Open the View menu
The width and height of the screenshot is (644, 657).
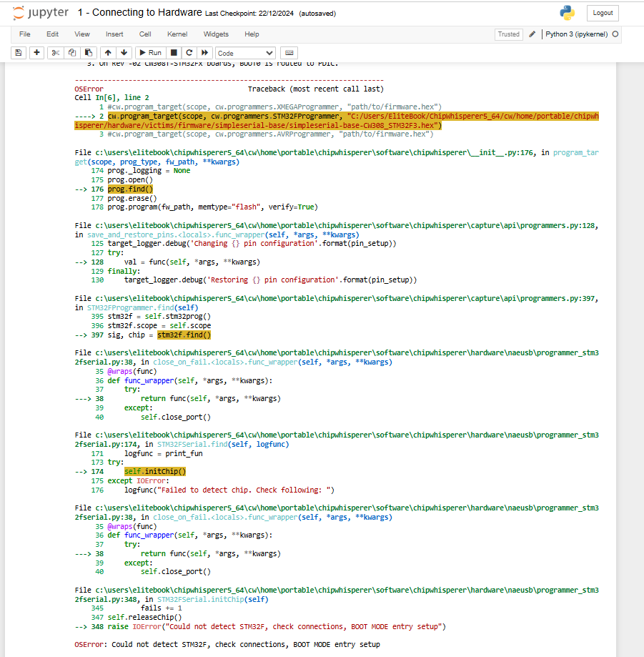pos(82,34)
